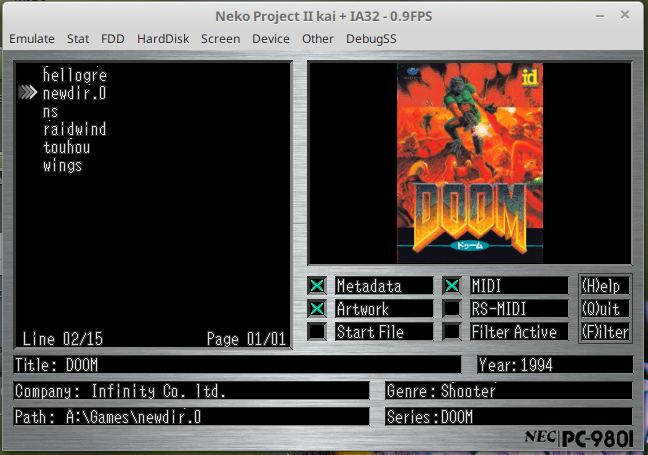Minimize the Neko Project II window
This screenshot has height=455, width=648.
click(600, 16)
